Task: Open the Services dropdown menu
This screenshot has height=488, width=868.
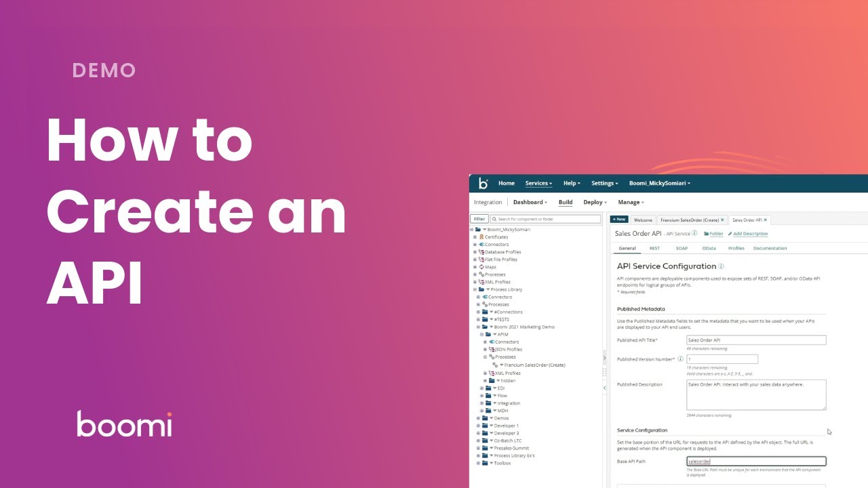Action: [538, 183]
